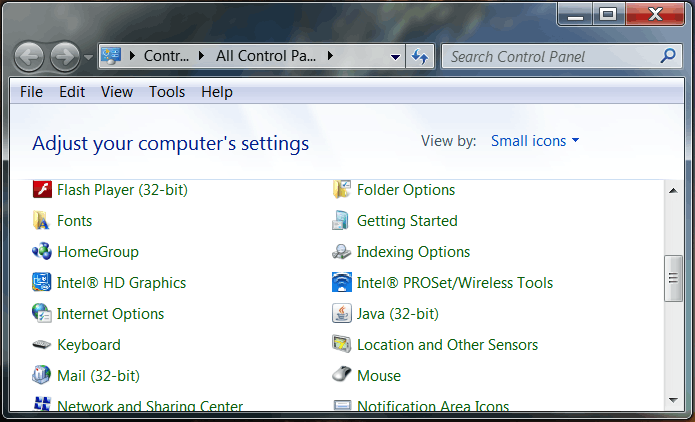Open the File menu

tap(31, 92)
